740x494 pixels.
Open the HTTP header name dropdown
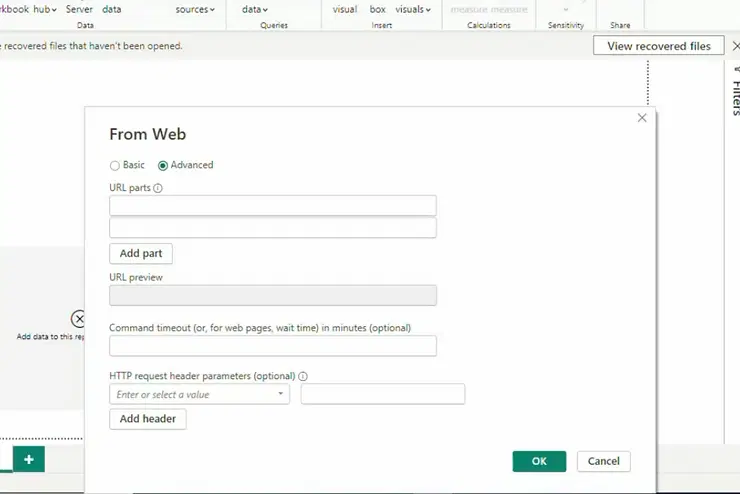282,394
